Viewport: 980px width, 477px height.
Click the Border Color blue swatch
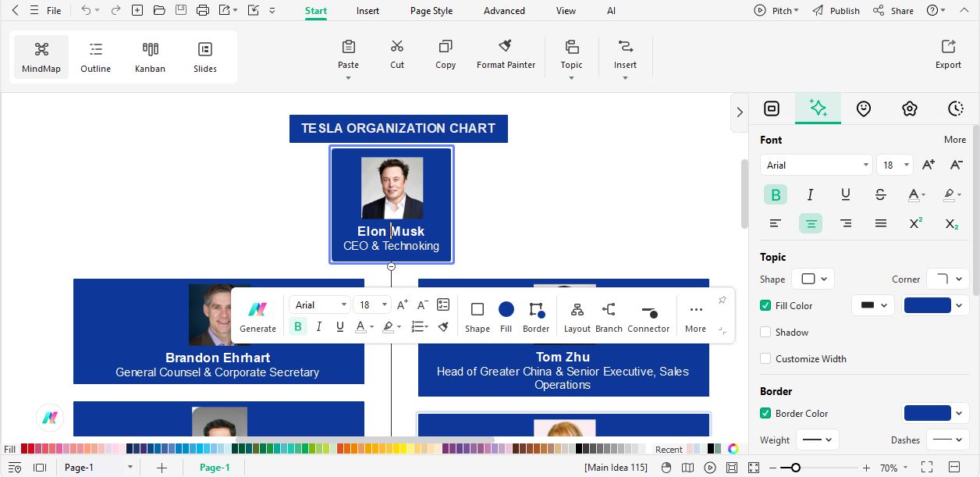[928, 413]
